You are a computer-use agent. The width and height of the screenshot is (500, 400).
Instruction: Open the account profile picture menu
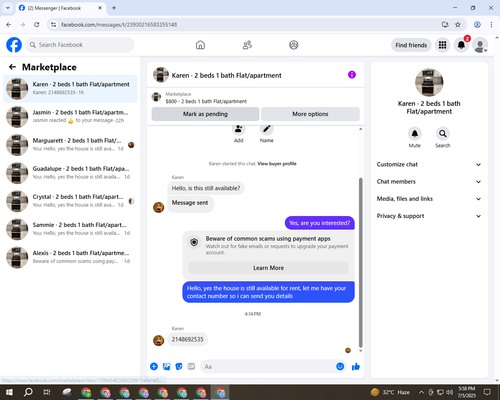point(480,45)
